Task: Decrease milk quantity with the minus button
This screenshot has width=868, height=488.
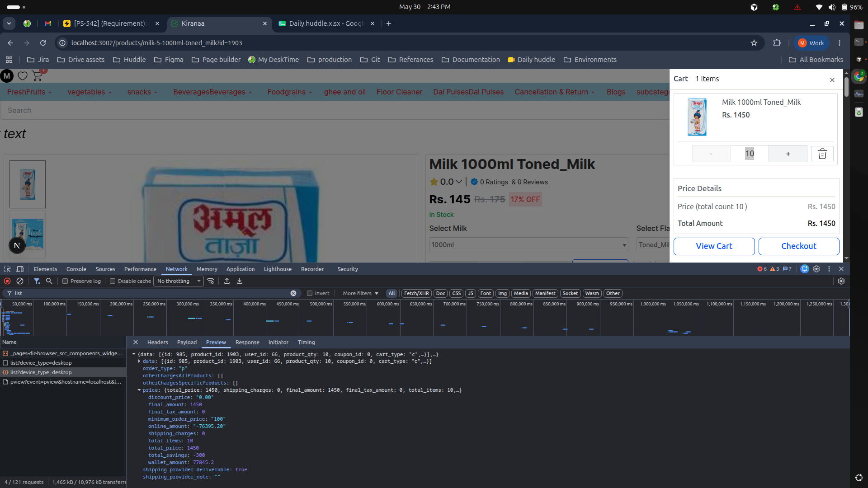Action: tap(711, 154)
